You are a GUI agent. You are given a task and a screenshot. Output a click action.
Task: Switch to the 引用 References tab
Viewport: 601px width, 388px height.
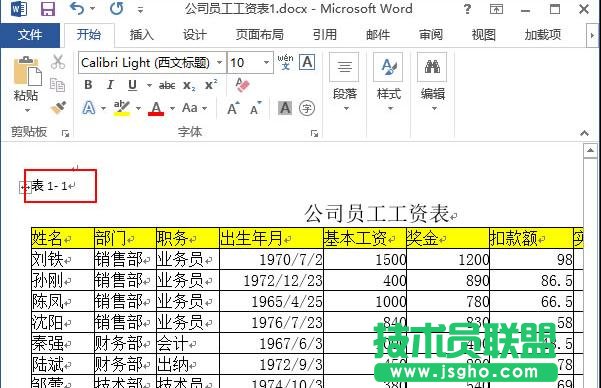324,35
